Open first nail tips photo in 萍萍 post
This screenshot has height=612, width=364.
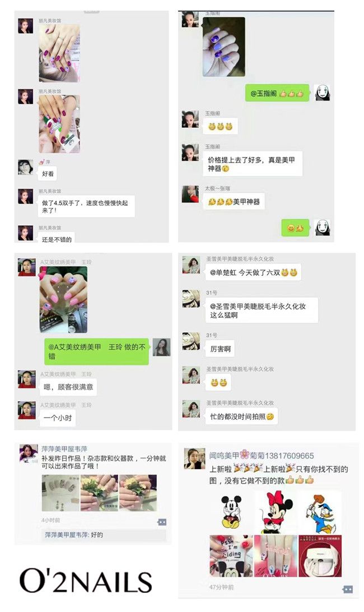pos(60,493)
